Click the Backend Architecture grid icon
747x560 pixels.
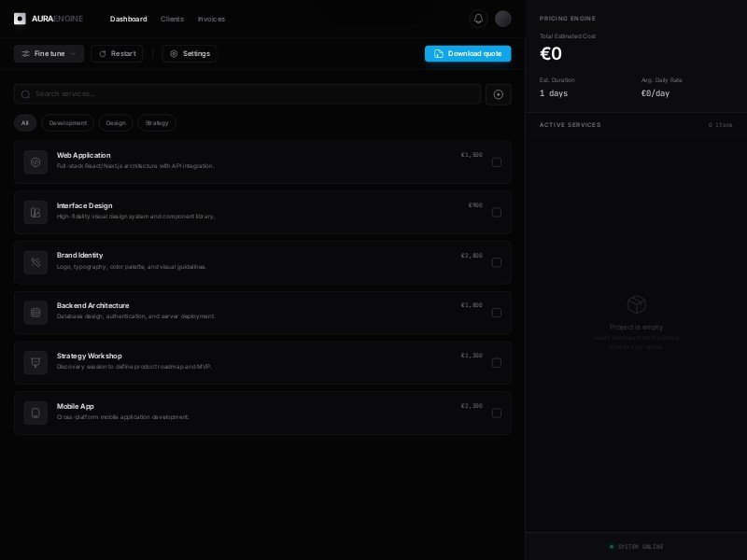[x=35, y=313]
